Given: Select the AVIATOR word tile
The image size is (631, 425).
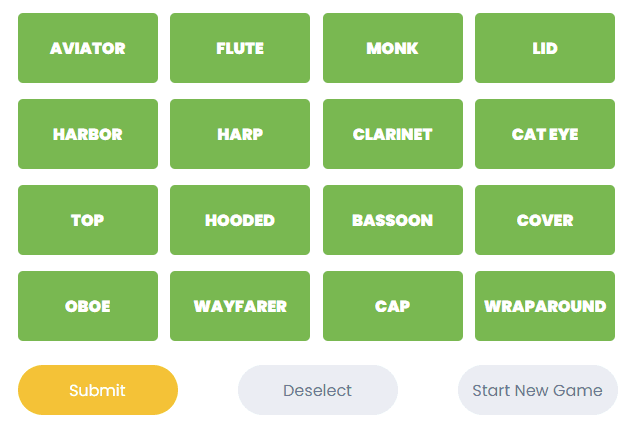Looking at the screenshot, I should pos(88,48).
